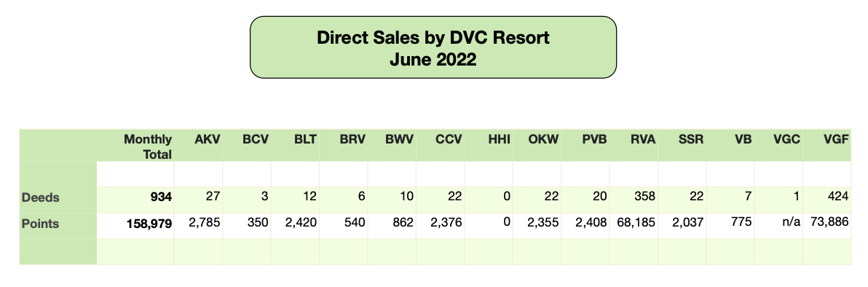The width and height of the screenshot is (868, 287).
Task: Select the Deeds row label
Action: click(40, 197)
